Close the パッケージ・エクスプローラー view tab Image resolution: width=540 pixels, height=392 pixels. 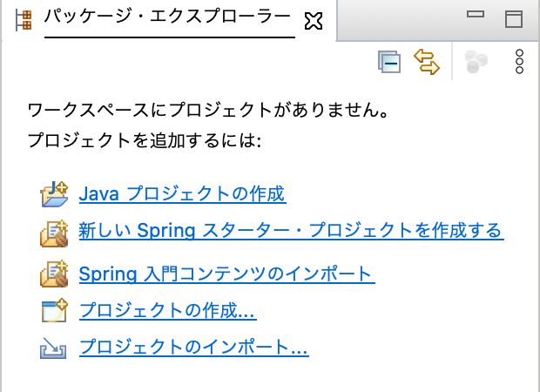click(314, 21)
